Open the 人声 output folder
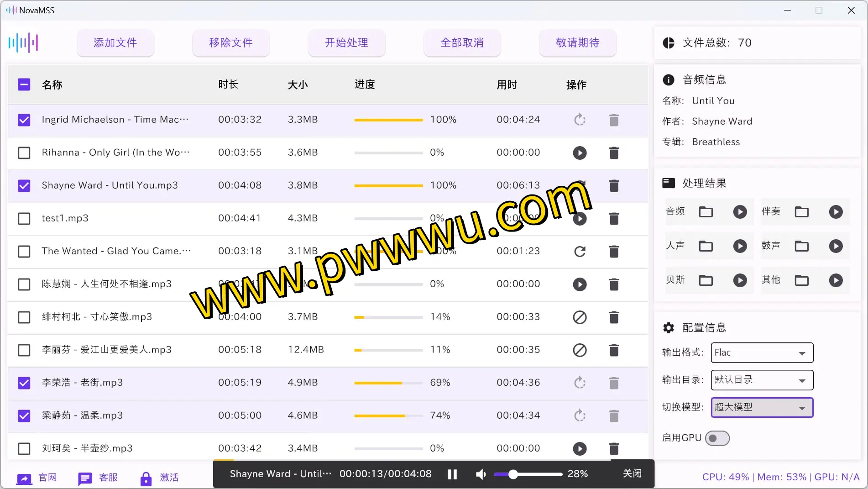The width and height of the screenshot is (868, 489). point(706,246)
